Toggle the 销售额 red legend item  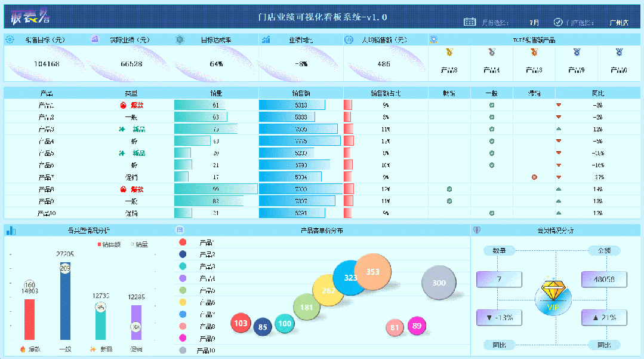coord(109,245)
